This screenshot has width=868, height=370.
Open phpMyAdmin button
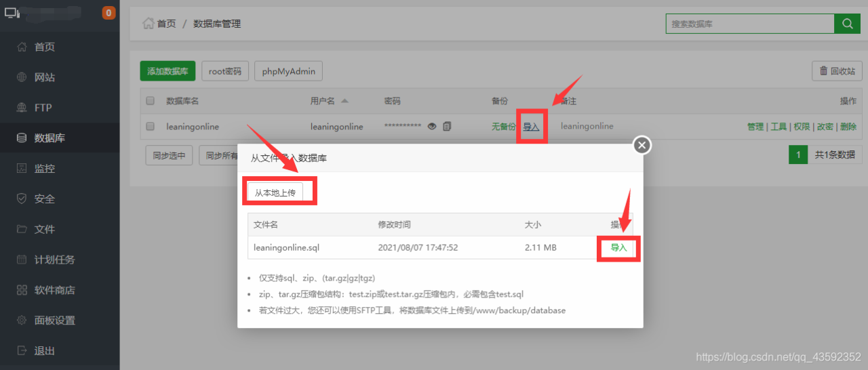tap(288, 71)
